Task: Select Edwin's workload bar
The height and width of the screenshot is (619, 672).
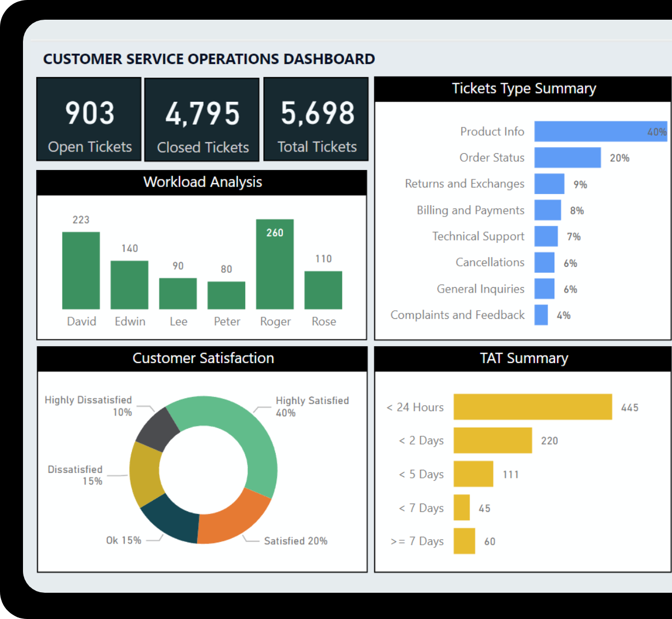Action: (129, 285)
